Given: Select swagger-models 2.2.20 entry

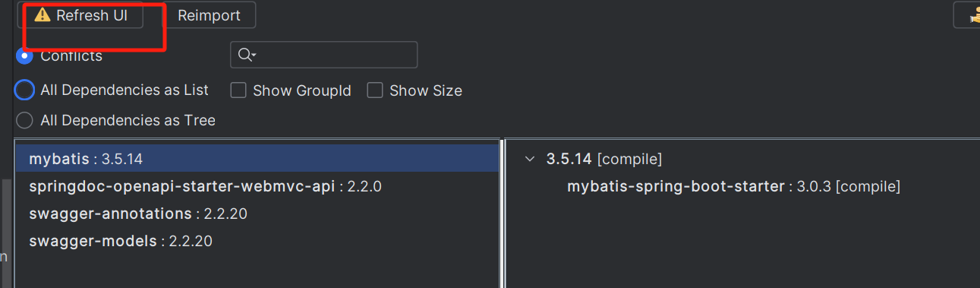Looking at the screenshot, I should [257, 241].
